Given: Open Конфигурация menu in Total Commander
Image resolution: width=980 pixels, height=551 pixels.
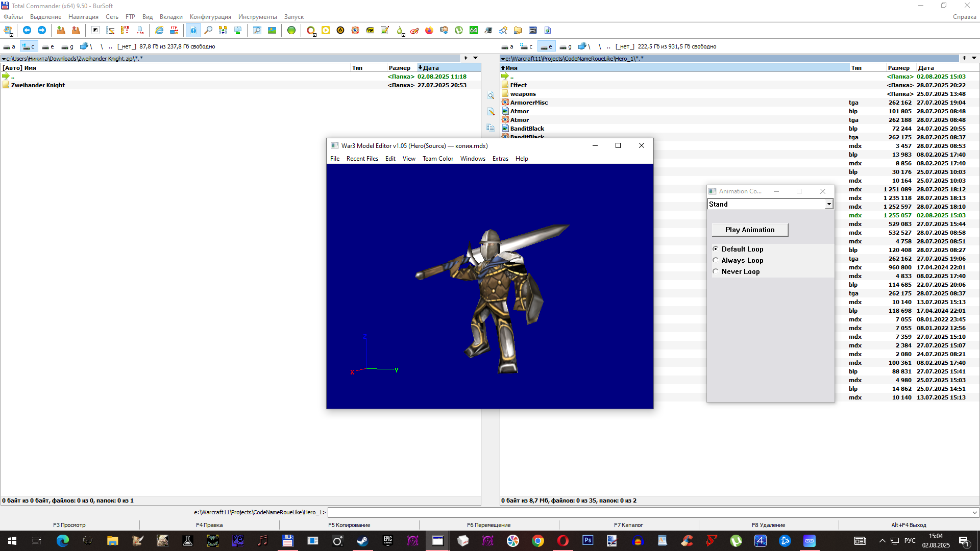Looking at the screenshot, I should (210, 17).
